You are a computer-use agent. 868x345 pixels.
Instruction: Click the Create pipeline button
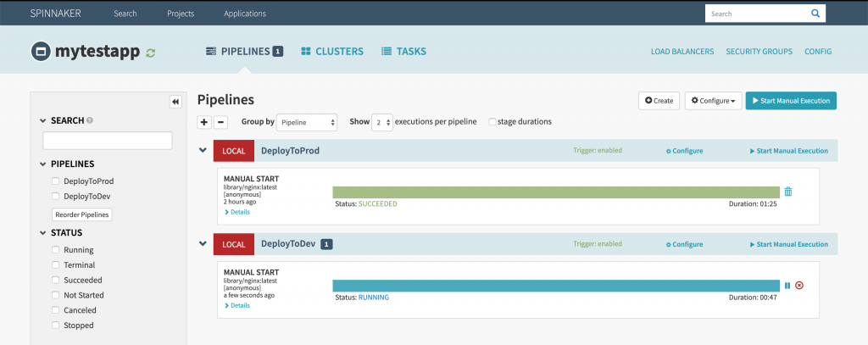[x=659, y=101]
